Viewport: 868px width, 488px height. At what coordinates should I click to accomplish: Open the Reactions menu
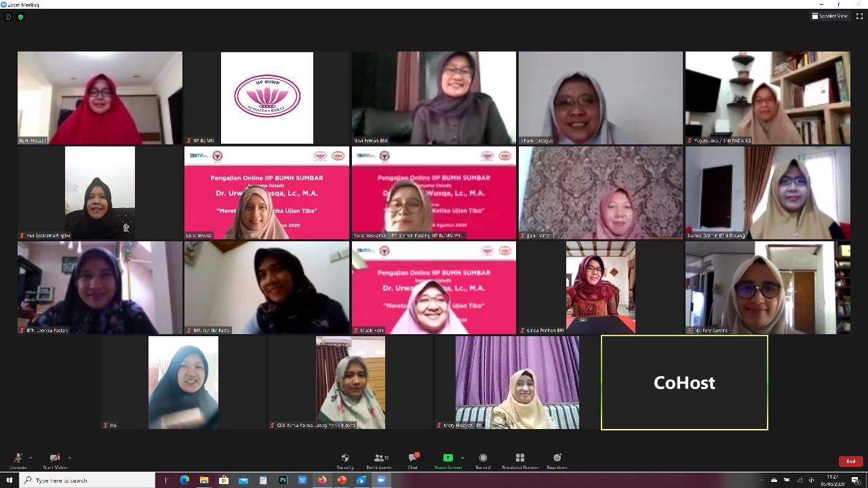pyautogui.click(x=557, y=461)
